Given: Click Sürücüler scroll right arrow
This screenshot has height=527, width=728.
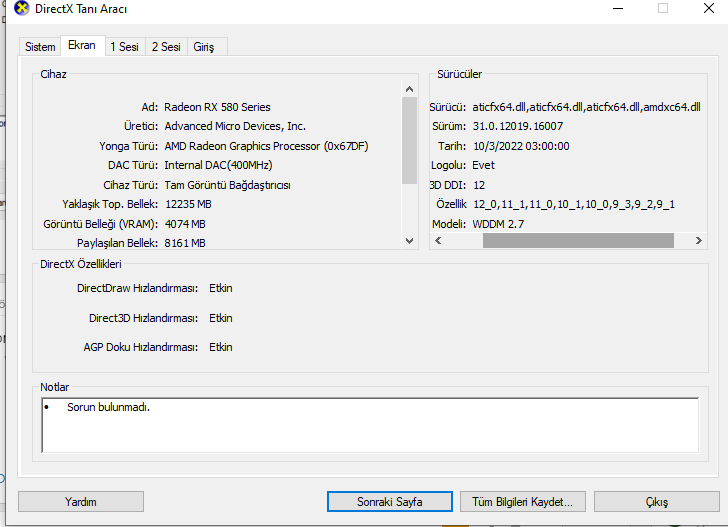Looking at the screenshot, I should point(698,241).
